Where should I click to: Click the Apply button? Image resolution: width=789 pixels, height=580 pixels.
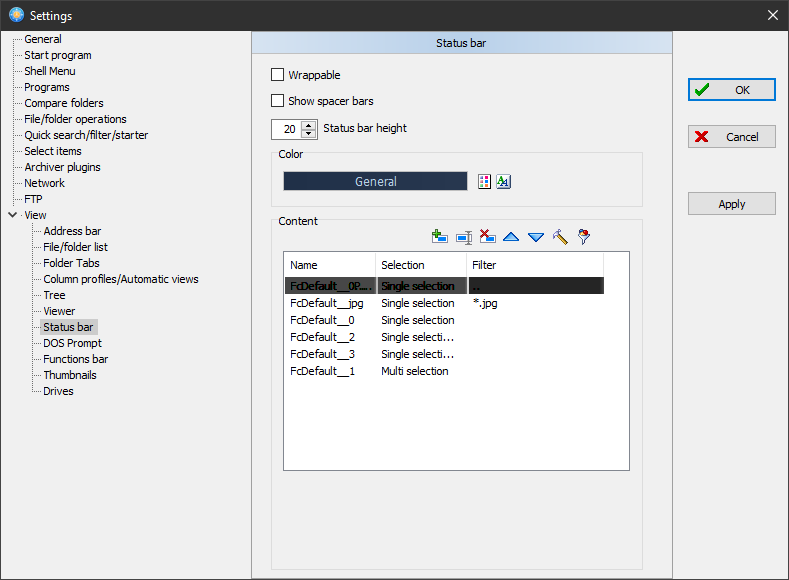[731, 204]
